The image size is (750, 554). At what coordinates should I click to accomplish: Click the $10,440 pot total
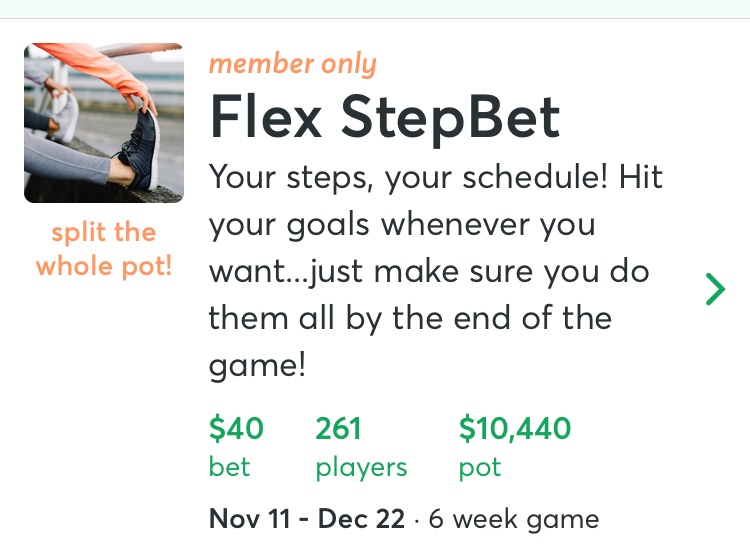click(515, 429)
